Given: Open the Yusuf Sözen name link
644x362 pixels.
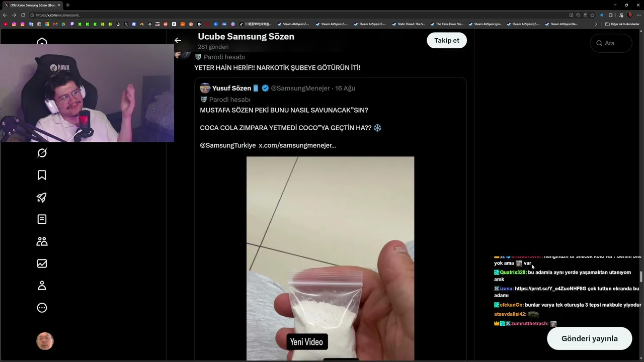Looking at the screenshot, I should (231, 88).
